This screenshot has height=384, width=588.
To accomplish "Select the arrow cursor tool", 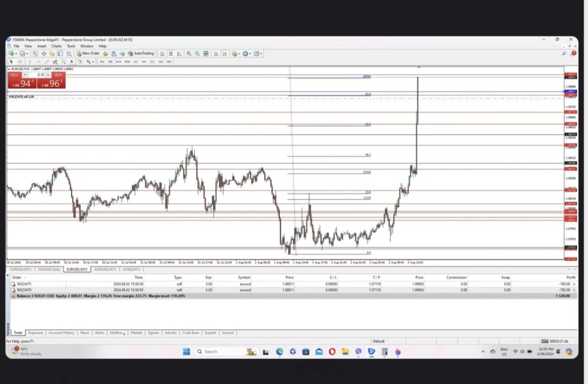I will coord(11,62).
